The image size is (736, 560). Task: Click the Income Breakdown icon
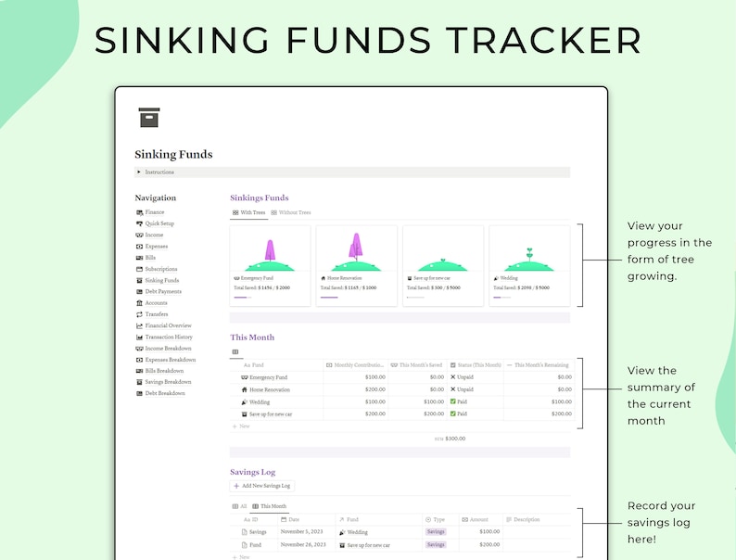139,349
